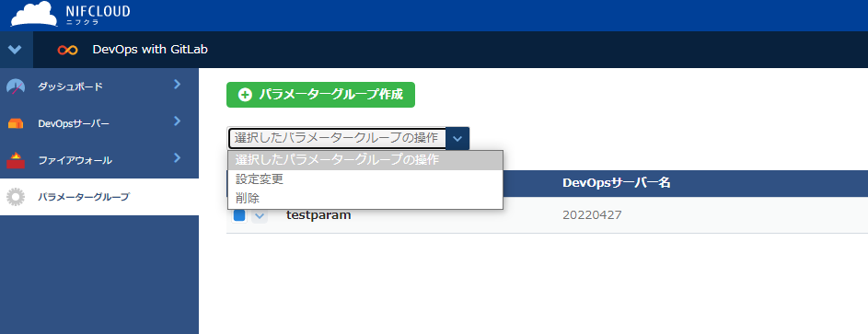The width and height of the screenshot is (868, 334).
Task: Click the ダッシュボード gauge icon
Action: pos(16,86)
